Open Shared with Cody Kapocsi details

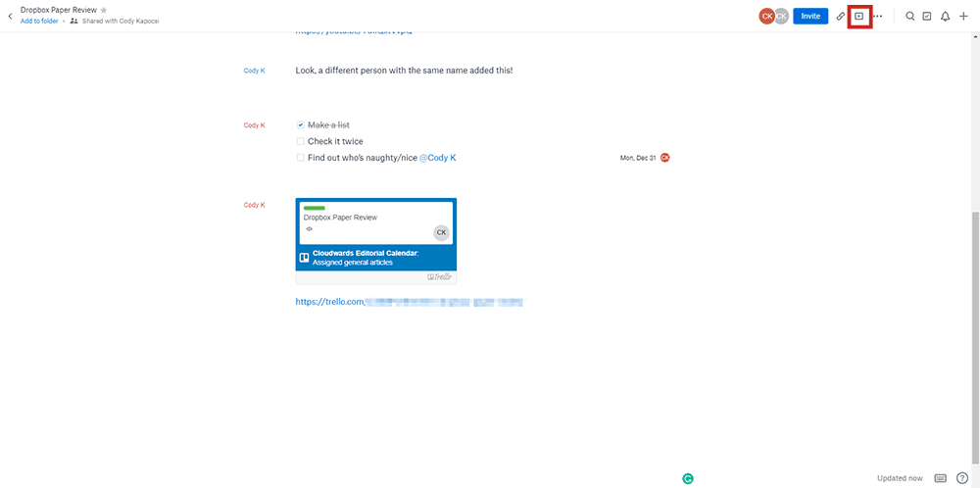click(115, 22)
